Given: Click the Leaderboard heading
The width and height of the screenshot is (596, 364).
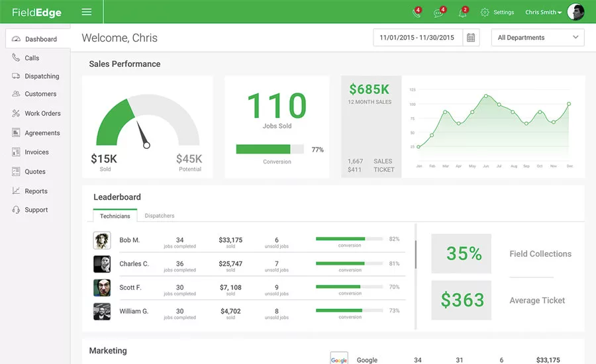Looking at the screenshot, I should [x=117, y=197].
